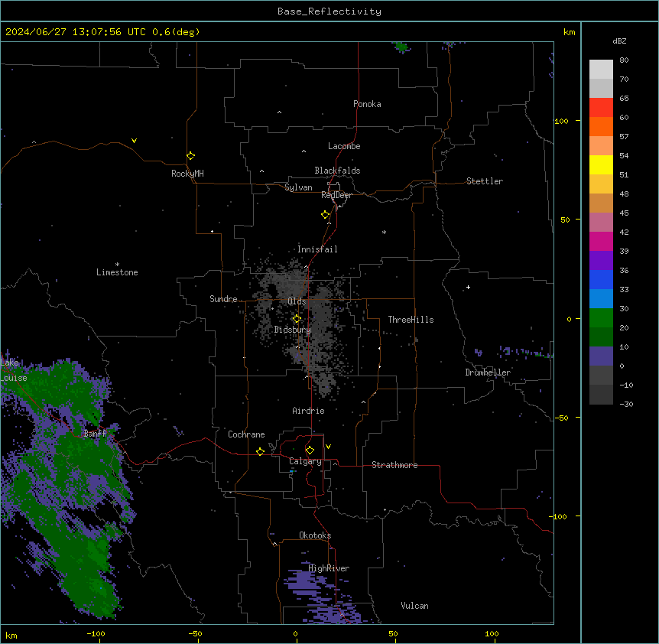The height and width of the screenshot is (644, 659).
Task: Click the Didsbury label
Action: [292, 330]
